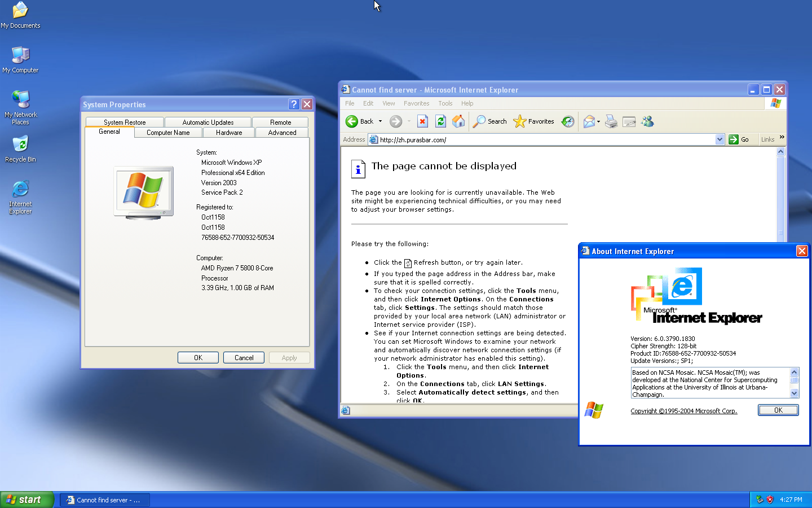Viewport: 812px width, 508px height.
Task: Expand Back button history dropdown arrow
Action: point(380,121)
